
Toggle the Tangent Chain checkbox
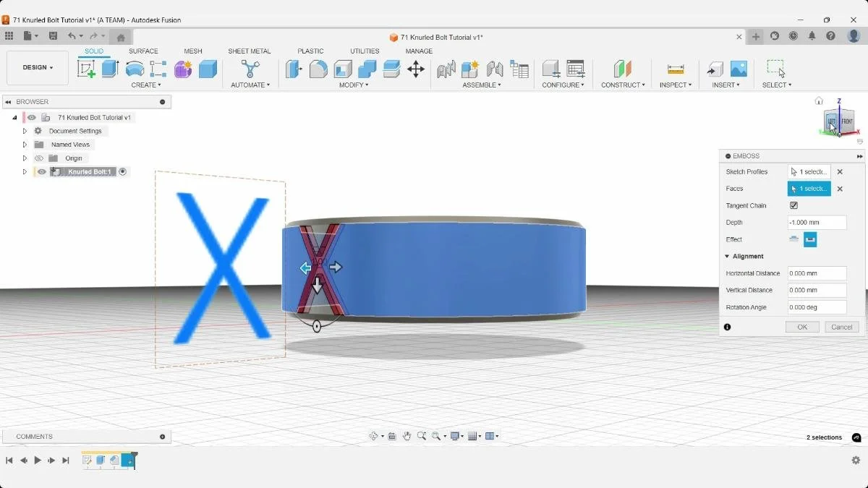[793, 205]
